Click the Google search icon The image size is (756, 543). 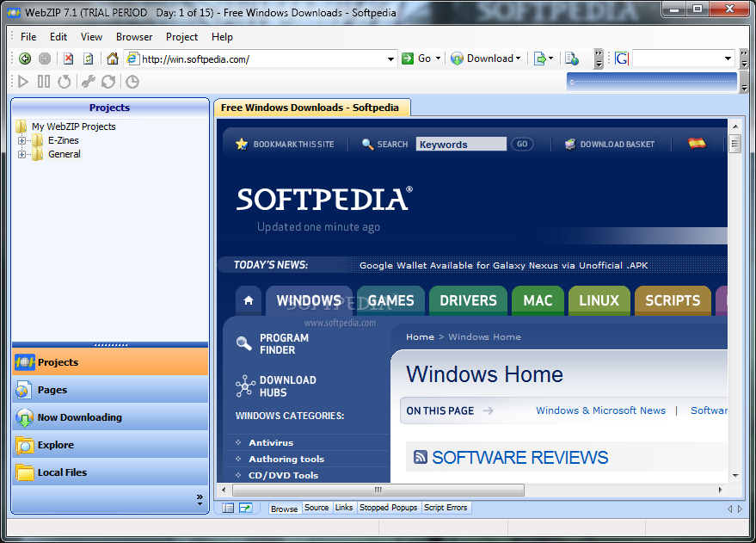click(622, 59)
